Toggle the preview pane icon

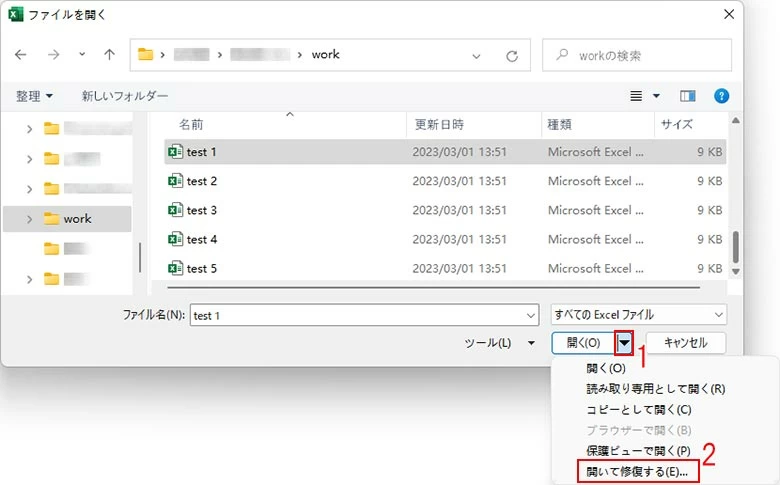tap(687, 96)
